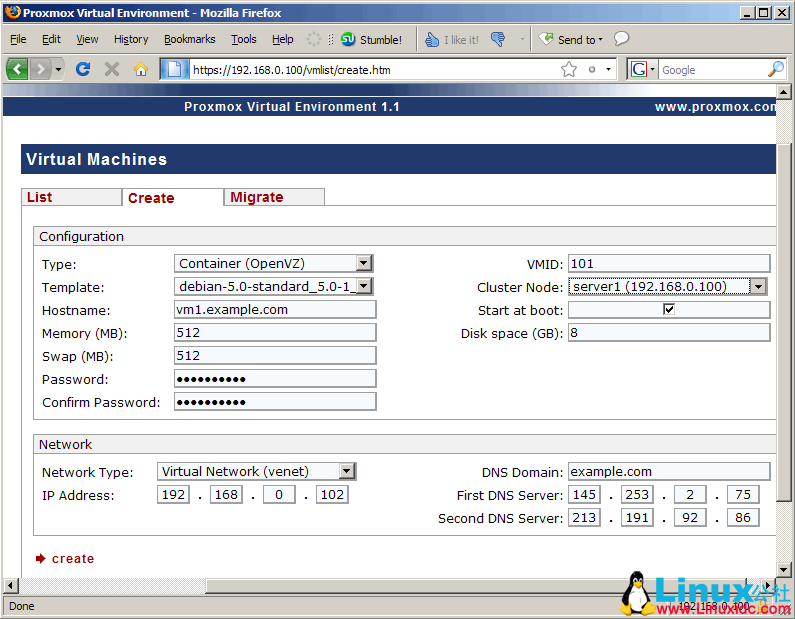The image size is (795, 619).
Task: Click the browser Back arrow button
Action: pyautogui.click(x=17, y=69)
